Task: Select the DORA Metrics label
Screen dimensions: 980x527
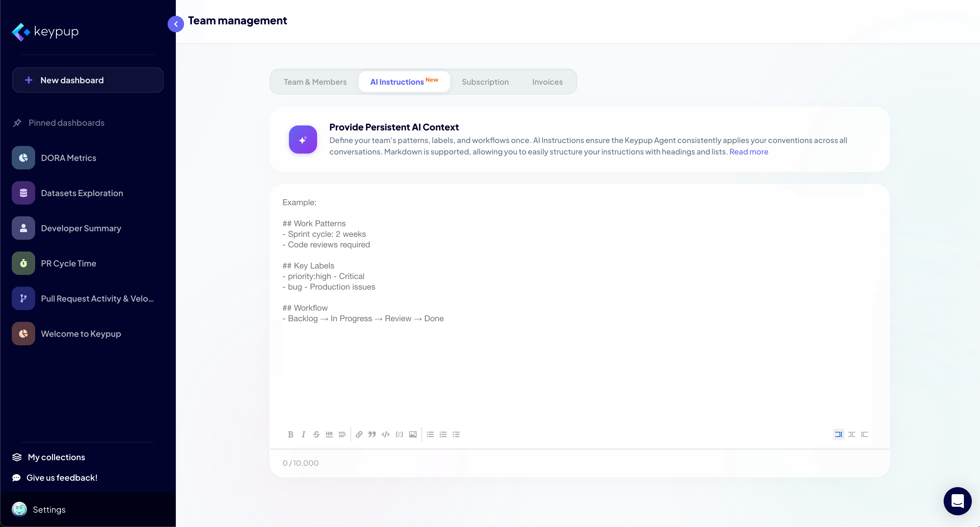Action: tap(69, 158)
